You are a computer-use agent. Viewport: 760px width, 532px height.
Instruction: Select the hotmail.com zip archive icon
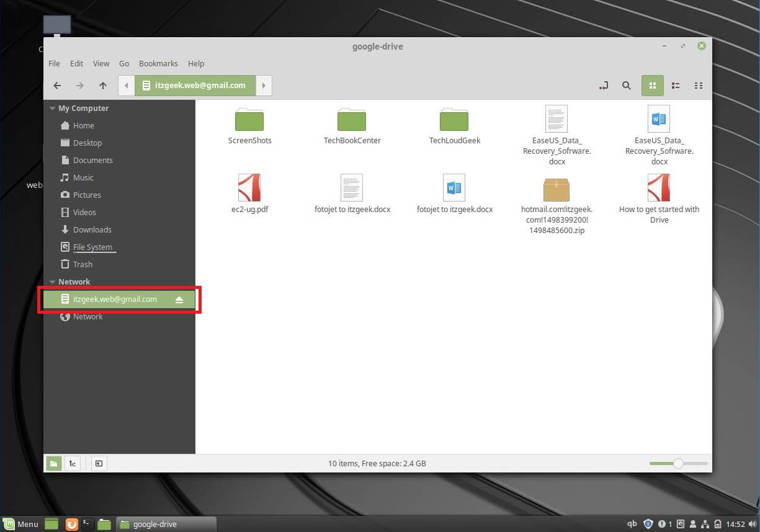click(x=556, y=189)
